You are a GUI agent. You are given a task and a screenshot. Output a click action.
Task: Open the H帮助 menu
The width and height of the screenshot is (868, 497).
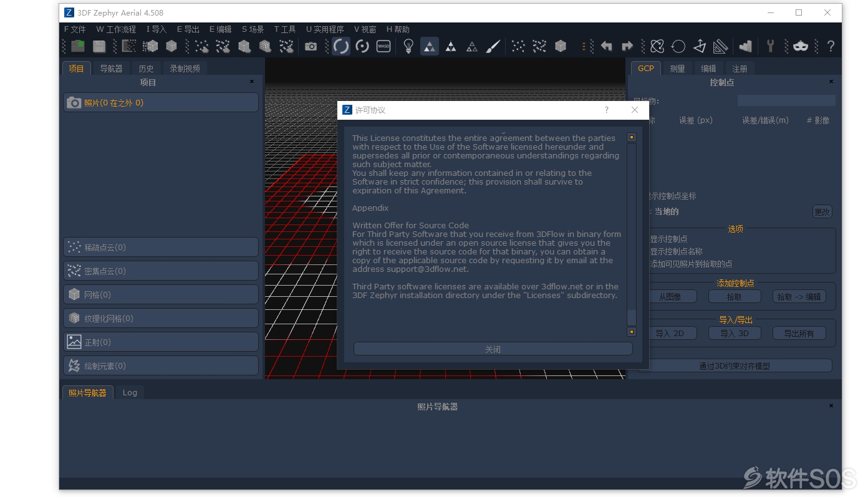click(398, 29)
